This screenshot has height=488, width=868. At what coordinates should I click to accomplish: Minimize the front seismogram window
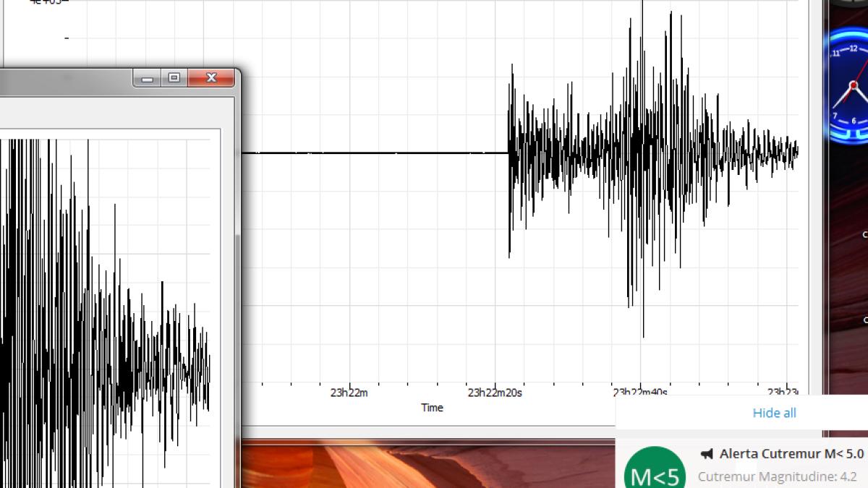pyautogui.click(x=148, y=78)
